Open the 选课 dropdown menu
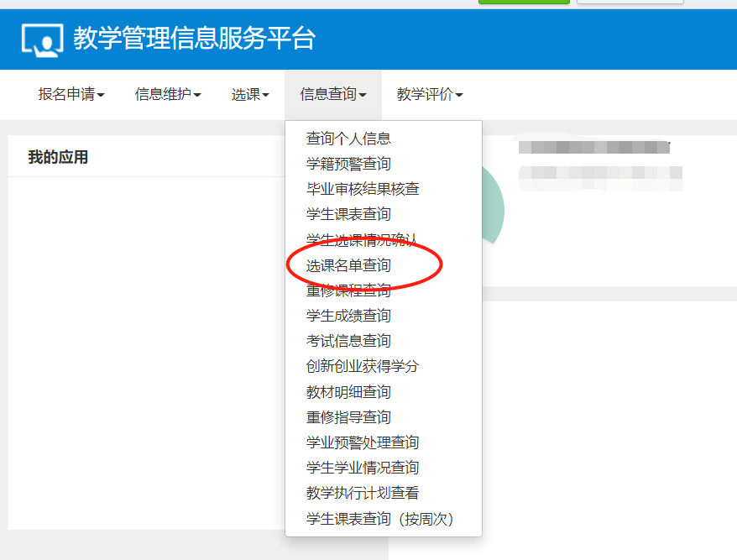The height and width of the screenshot is (560, 737). (x=250, y=95)
